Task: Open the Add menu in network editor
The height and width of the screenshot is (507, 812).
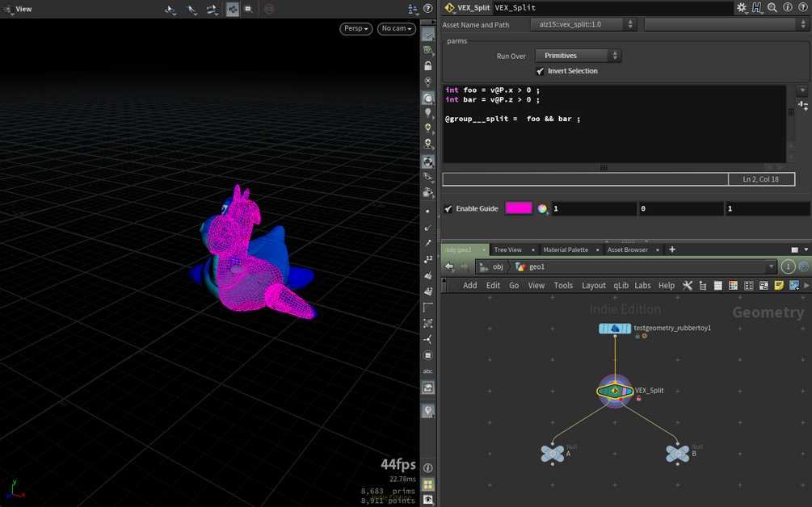Action: pyautogui.click(x=469, y=286)
